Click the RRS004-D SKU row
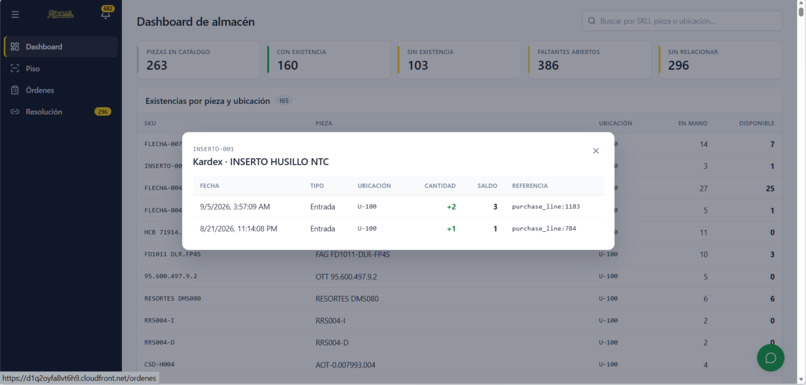The height and width of the screenshot is (385, 806). click(x=460, y=343)
